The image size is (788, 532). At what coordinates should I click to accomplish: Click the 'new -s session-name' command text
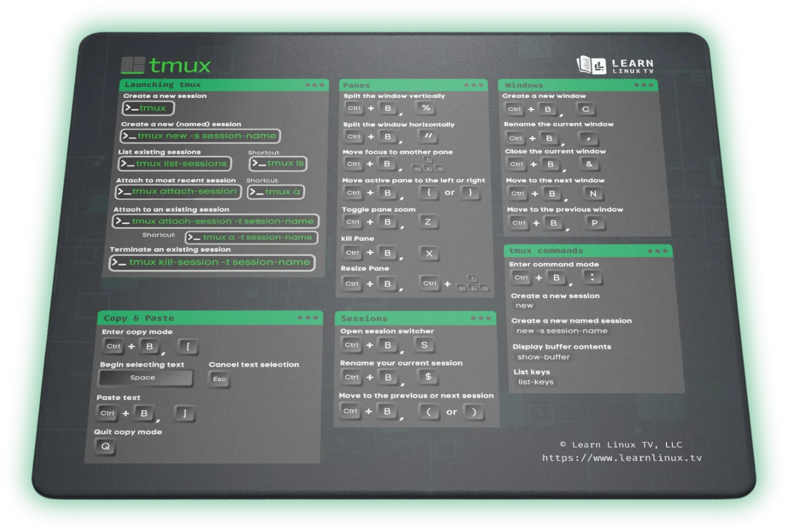click(562, 331)
